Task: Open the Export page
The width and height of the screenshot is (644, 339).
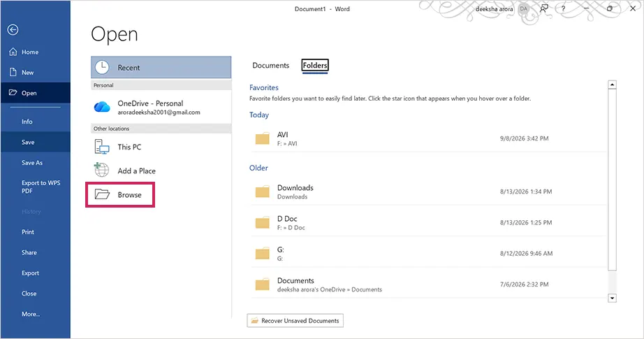Action: pos(35,273)
